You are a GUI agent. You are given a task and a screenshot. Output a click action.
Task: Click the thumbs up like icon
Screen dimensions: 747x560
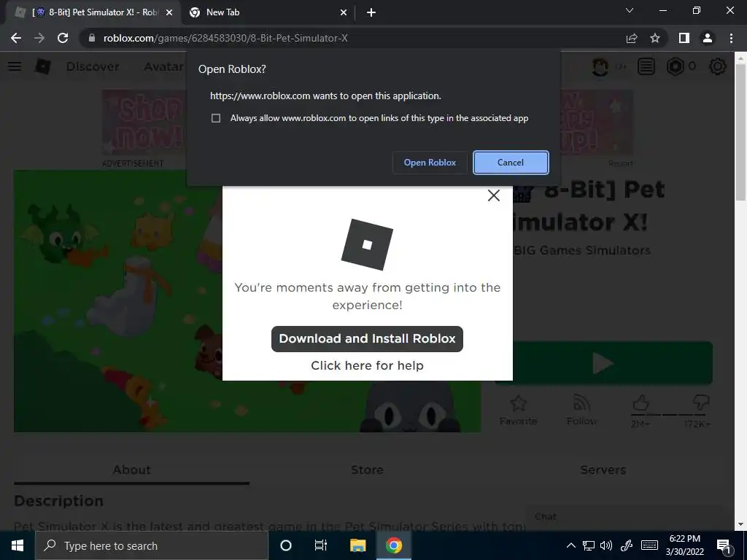[640, 402]
